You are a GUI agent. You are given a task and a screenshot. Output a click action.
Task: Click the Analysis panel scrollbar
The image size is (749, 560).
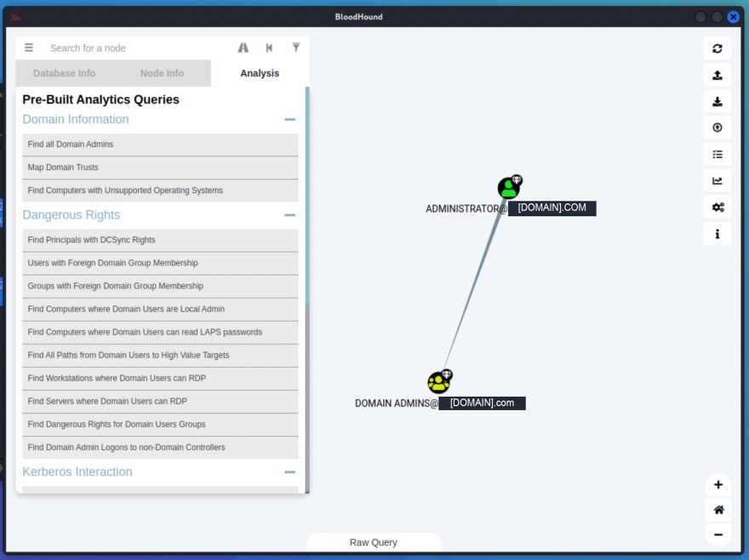click(x=307, y=196)
